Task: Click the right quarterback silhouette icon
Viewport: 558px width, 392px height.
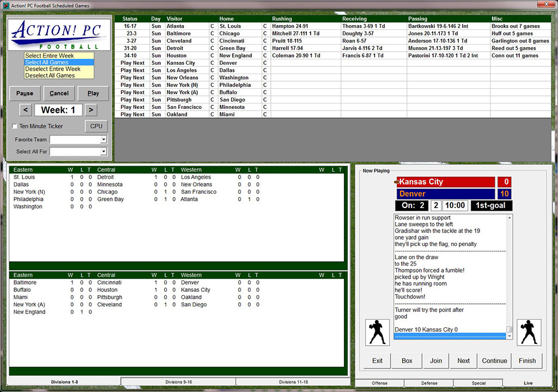Action: [x=529, y=332]
